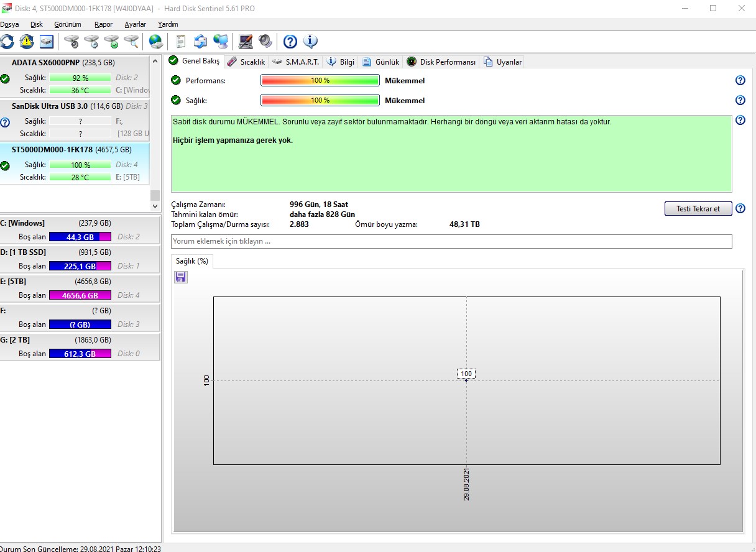The width and height of the screenshot is (756, 552).
Task: Click the disk with speaker test icon
Action: tap(71, 42)
